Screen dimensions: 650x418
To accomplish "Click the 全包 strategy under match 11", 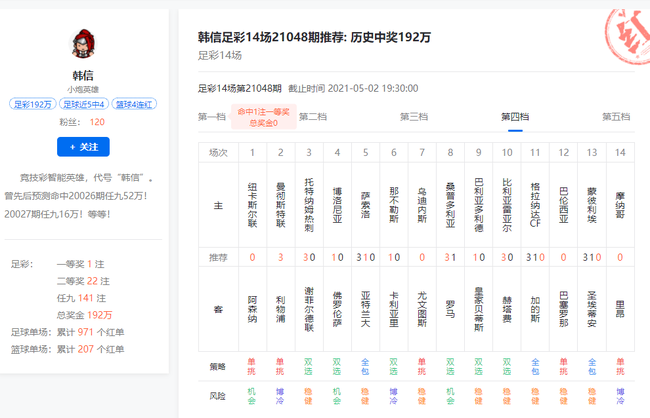I will [535, 367].
